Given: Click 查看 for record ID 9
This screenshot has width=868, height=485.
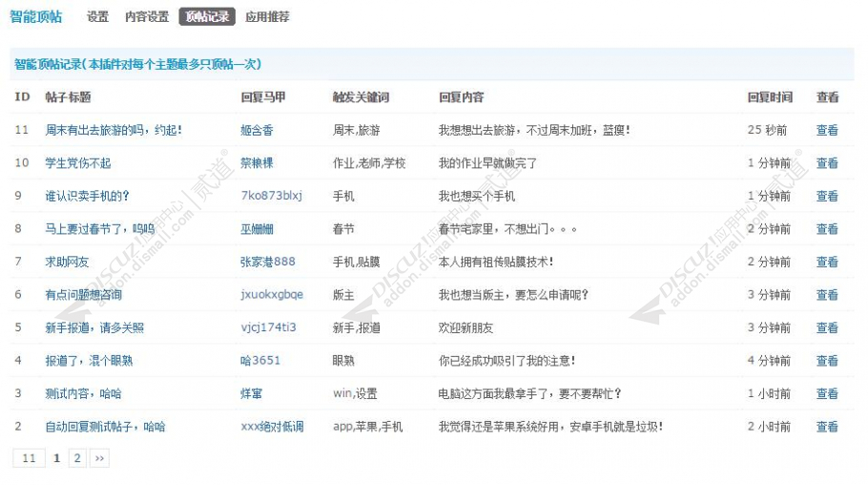Looking at the screenshot, I should click(827, 196).
